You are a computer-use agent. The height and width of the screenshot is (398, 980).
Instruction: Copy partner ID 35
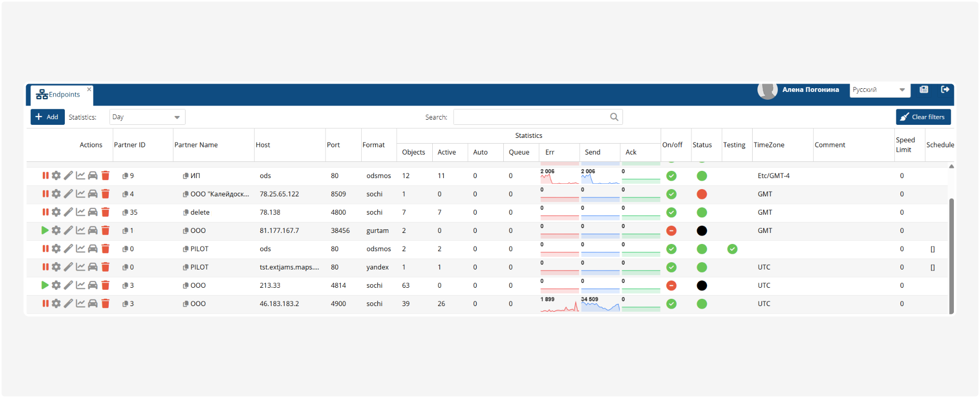[x=125, y=213]
